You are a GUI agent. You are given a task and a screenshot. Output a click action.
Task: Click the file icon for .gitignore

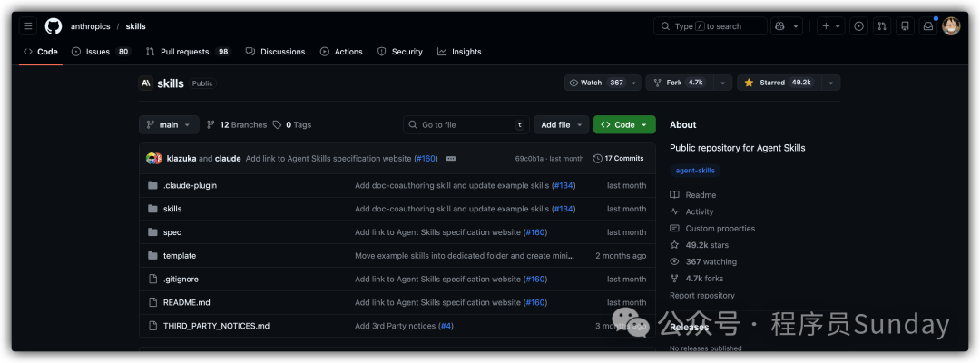pyautogui.click(x=152, y=280)
